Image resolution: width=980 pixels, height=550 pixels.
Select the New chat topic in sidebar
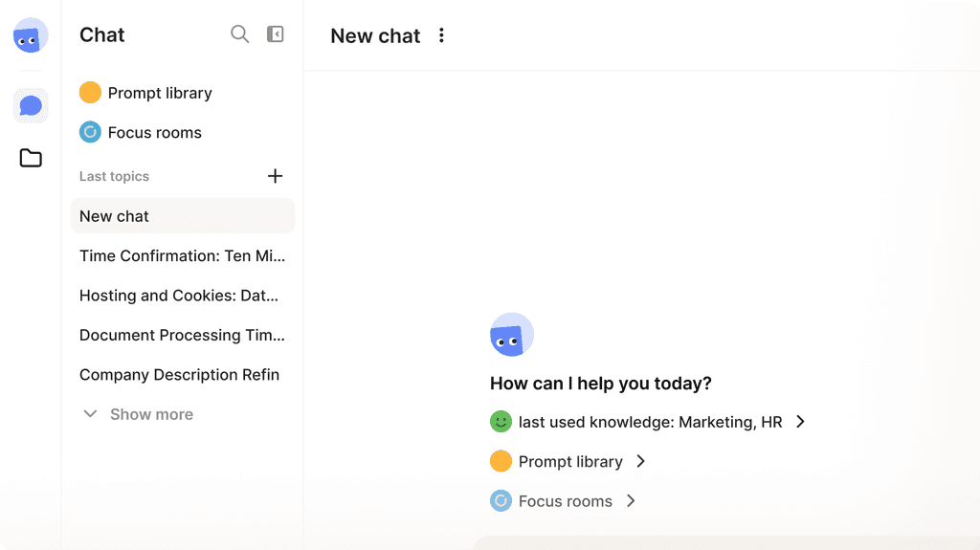tap(183, 216)
